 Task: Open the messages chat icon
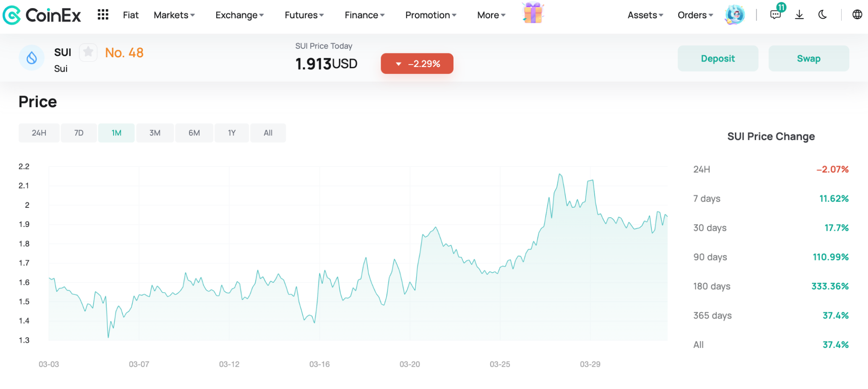click(775, 15)
